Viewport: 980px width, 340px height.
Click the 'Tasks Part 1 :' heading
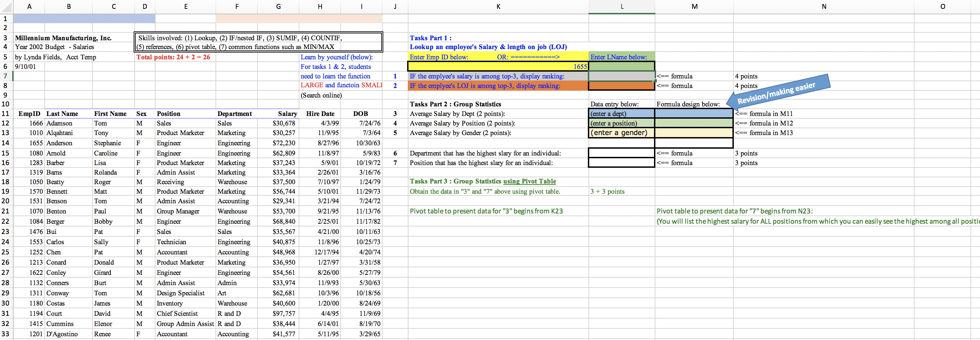click(431, 38)
